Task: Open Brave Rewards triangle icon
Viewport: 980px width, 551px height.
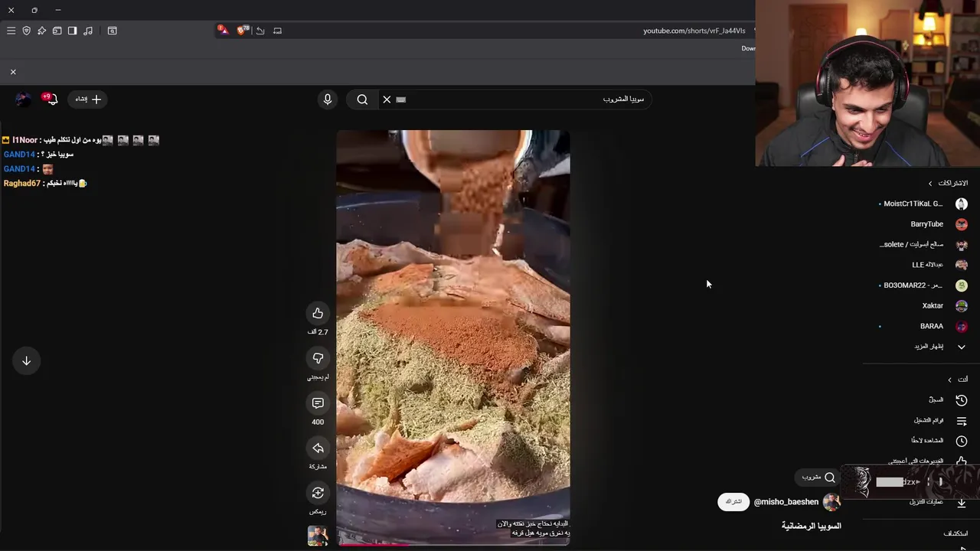Action: coord(222,30)
